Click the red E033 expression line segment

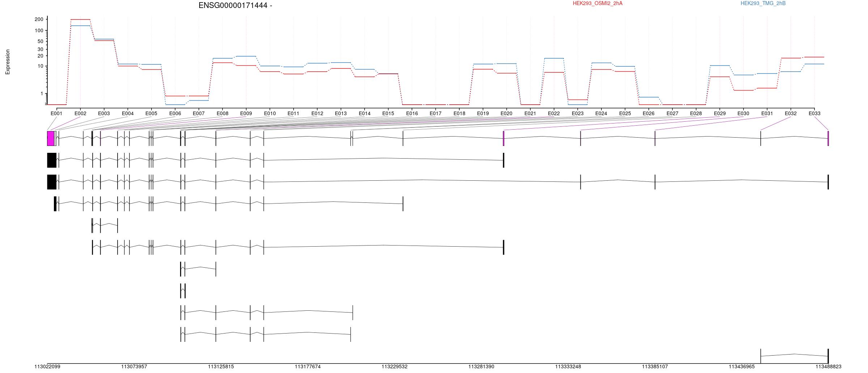pos(814,57)
